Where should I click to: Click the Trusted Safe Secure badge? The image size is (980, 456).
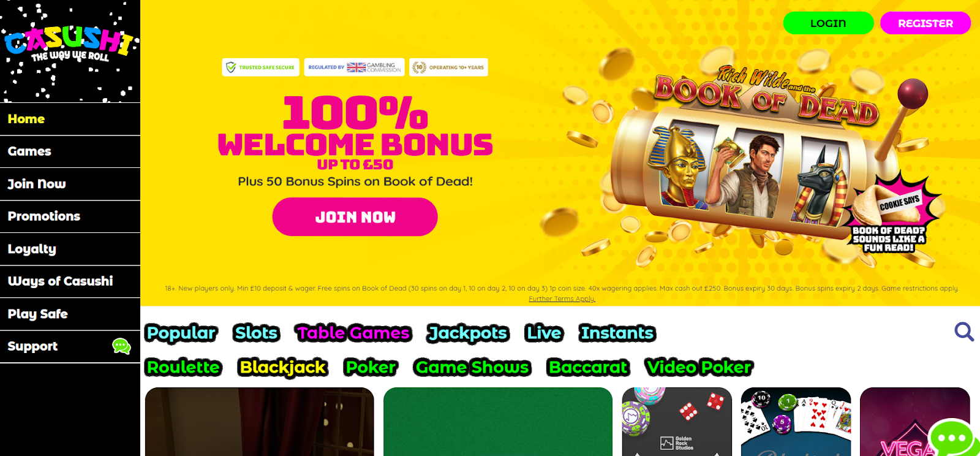click(261, 67)
